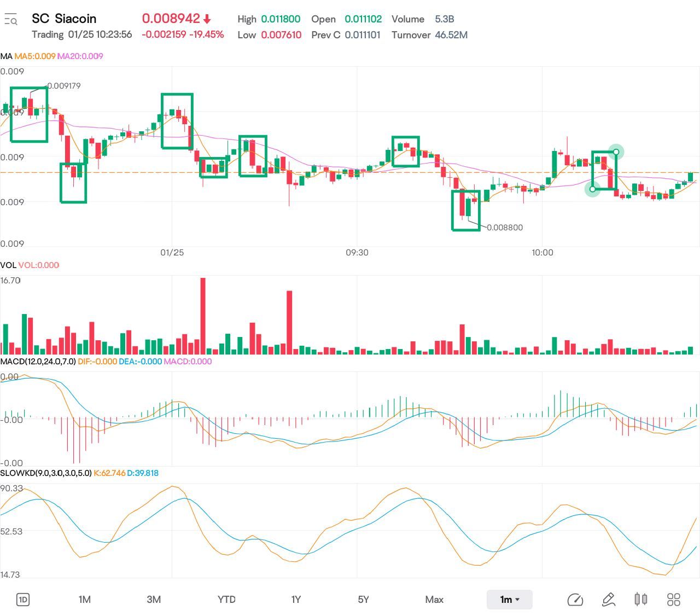Screen dimensions: 700x616
Task: Click the red down arrow next to price
Action: (207, 19)
